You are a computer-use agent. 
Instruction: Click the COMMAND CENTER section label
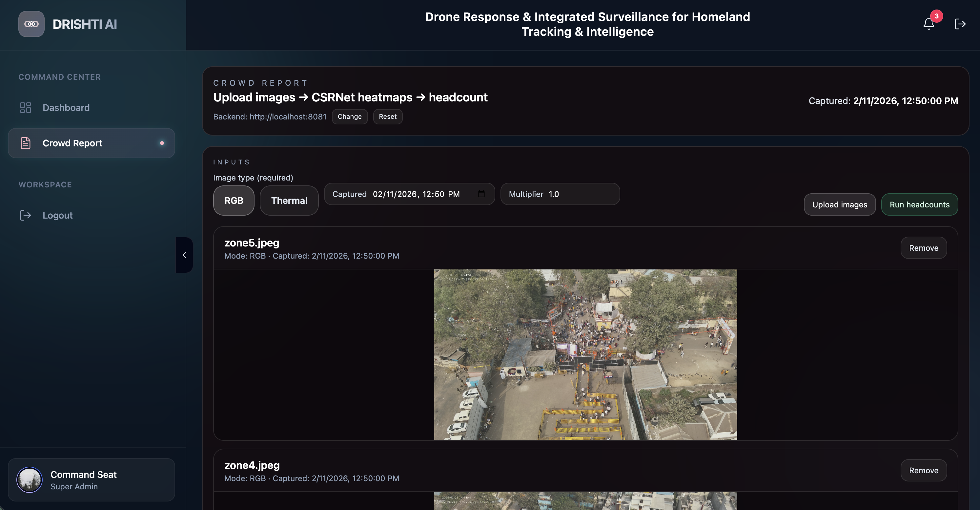point(60,77)
